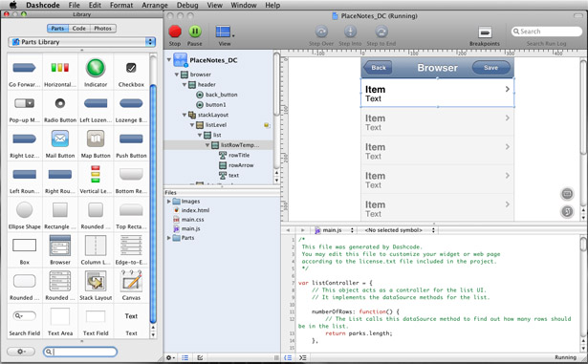The image size is (588, 364).
Task: Click the Step Into debug button
Action: coord(350,32)
